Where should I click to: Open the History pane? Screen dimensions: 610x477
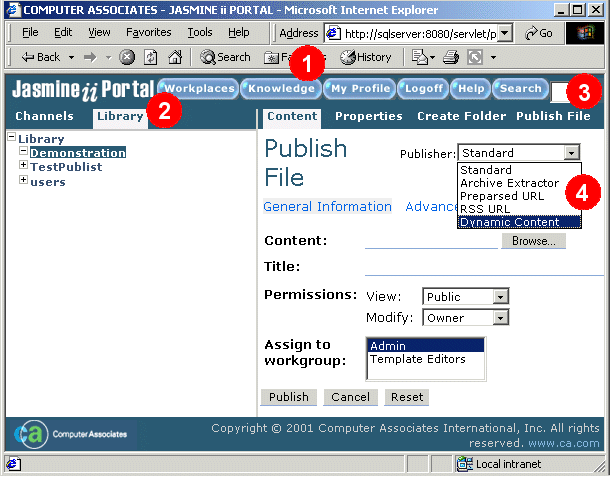366,58
